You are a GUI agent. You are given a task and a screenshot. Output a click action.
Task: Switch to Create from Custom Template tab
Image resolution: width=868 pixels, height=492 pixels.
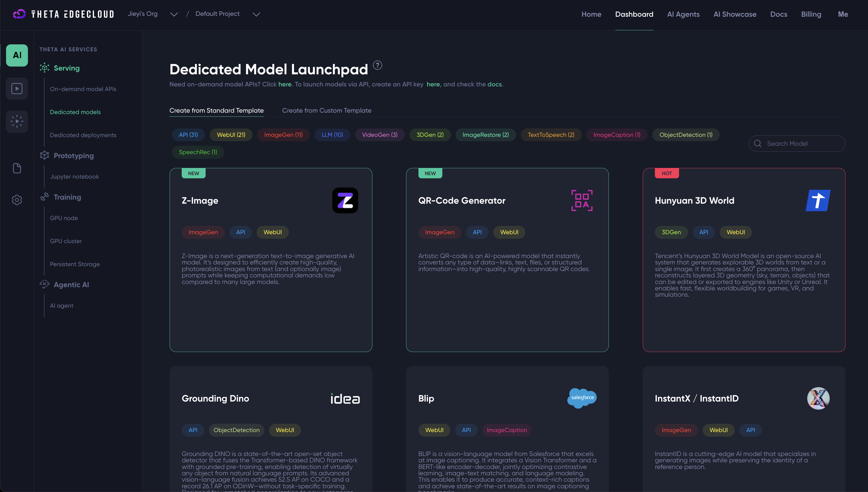tap(326, 111)
